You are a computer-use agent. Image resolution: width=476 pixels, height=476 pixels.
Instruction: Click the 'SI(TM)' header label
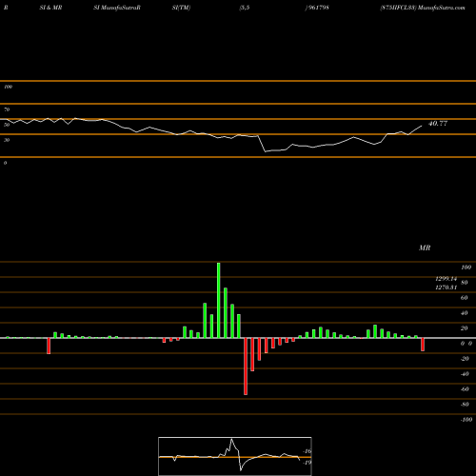(x=181, y=8)
